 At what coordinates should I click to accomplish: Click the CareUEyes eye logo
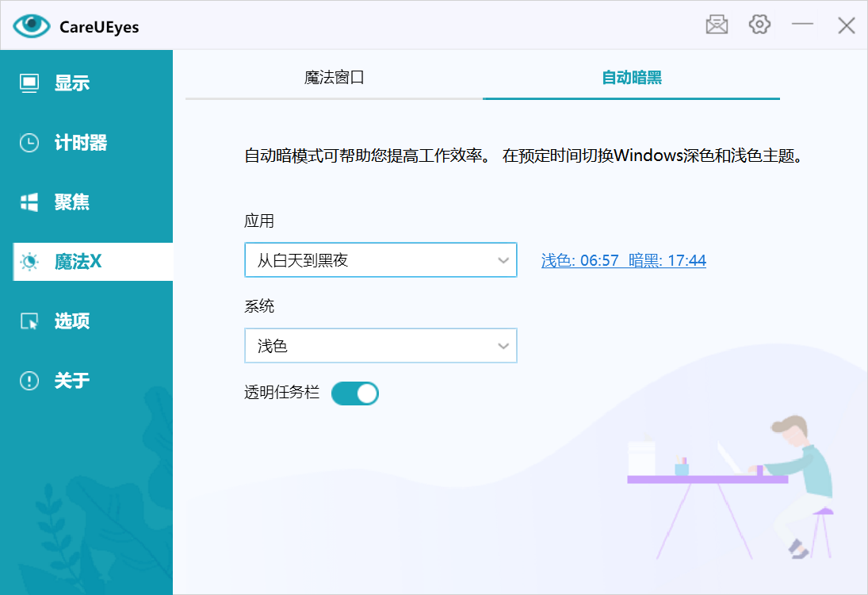(32, 25)
